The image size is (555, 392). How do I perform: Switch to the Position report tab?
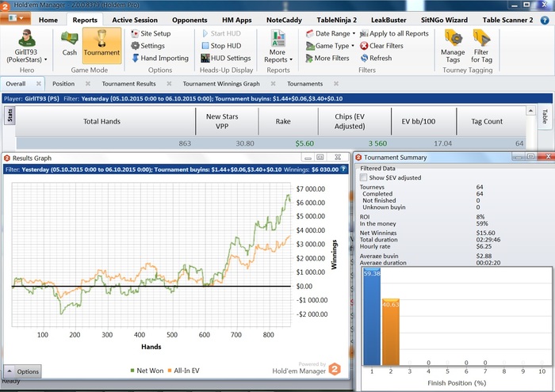[x=63, y=84]
